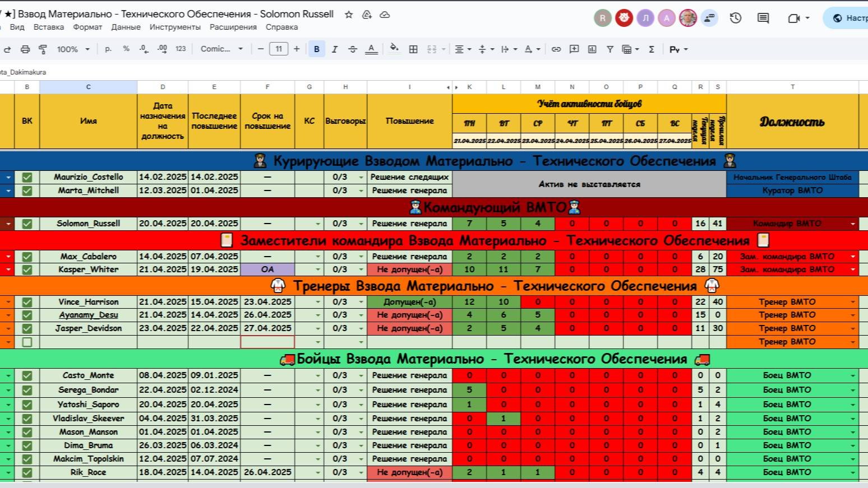Open the Расширения menu
Viewport: 868px width, 488px height.
233,27
